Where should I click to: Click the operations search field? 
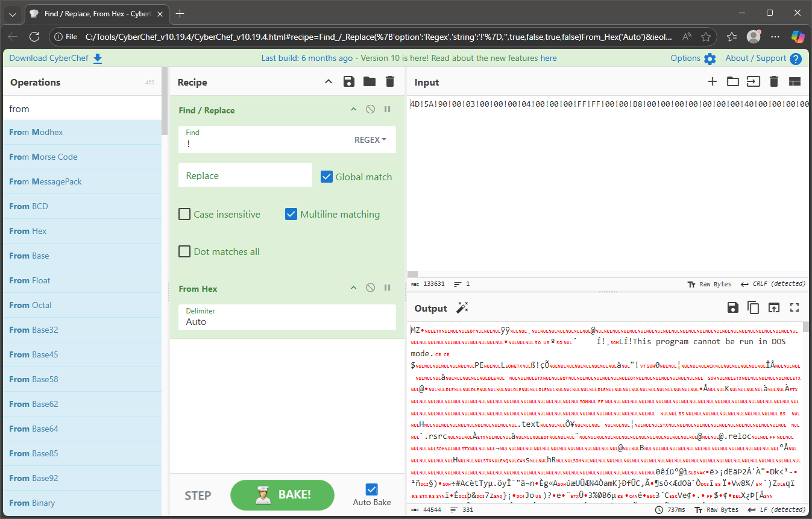click(x=82, y=109)
